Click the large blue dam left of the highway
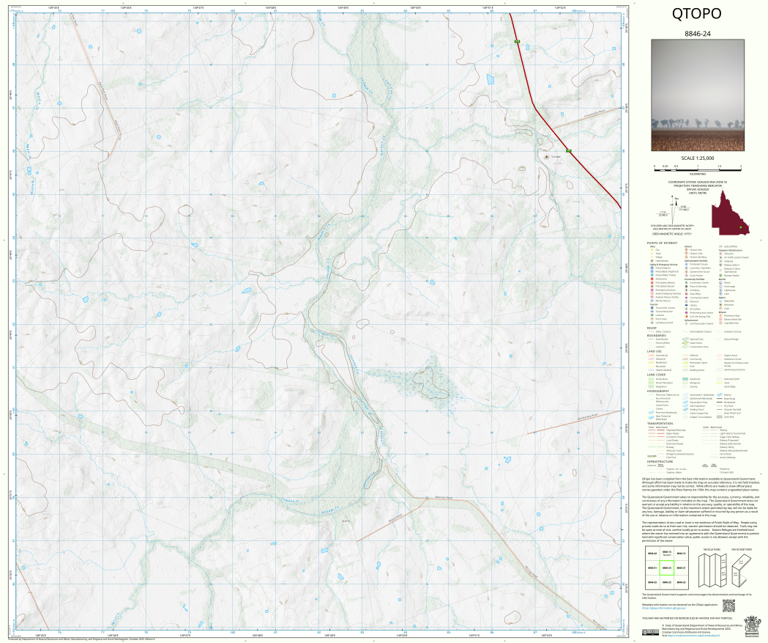 pos(490,79)
